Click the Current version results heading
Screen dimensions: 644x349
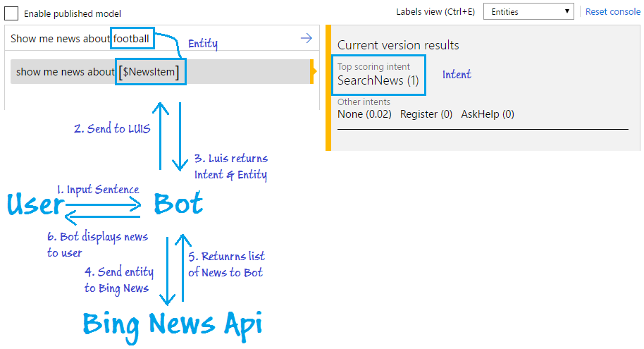click(398, 45)
